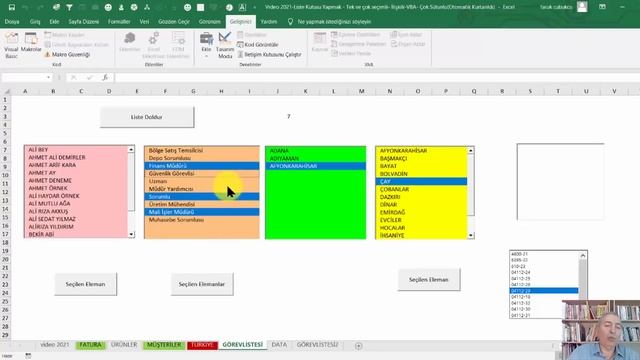
Task: Click the lightbulb tell-me search icon
Action: (x=290, y=22)
